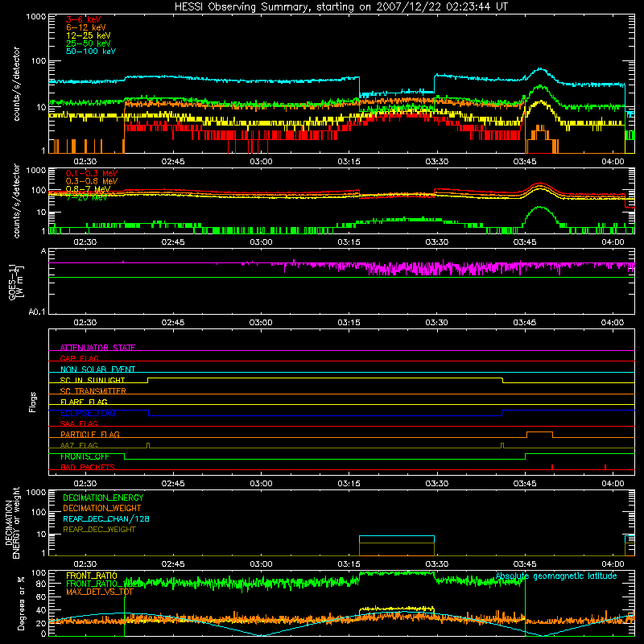Click the HESSI Observing Summary title text
Viewport: 644px width, 644px height.
341,7
